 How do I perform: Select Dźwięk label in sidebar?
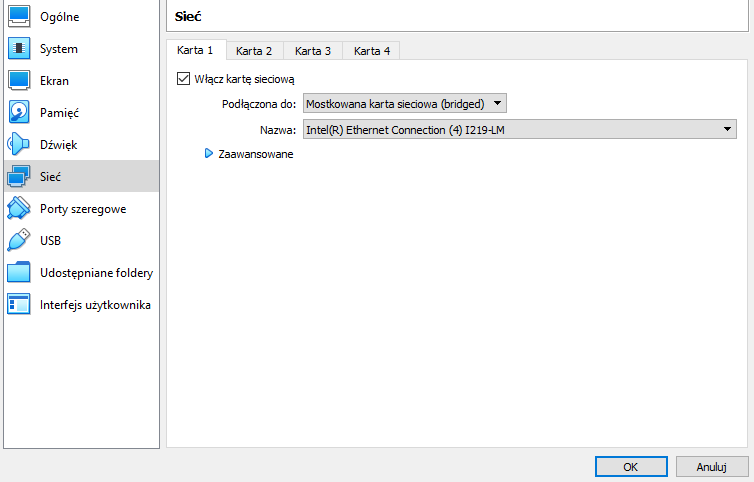coord(59,145)
